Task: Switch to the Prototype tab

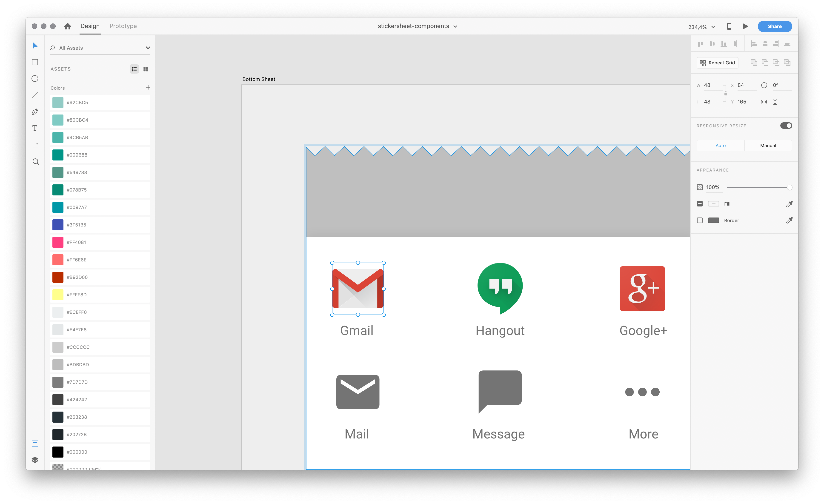Action: (123, 26)
